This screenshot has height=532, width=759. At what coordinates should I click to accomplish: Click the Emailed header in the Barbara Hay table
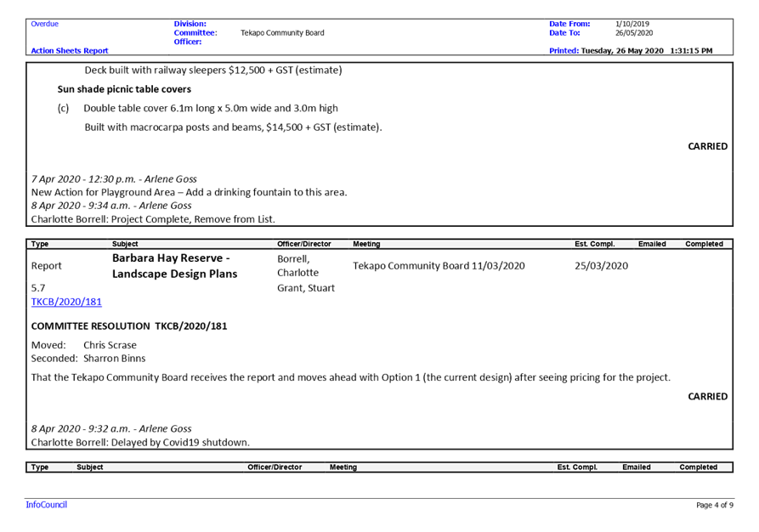[x=652, y=244]
